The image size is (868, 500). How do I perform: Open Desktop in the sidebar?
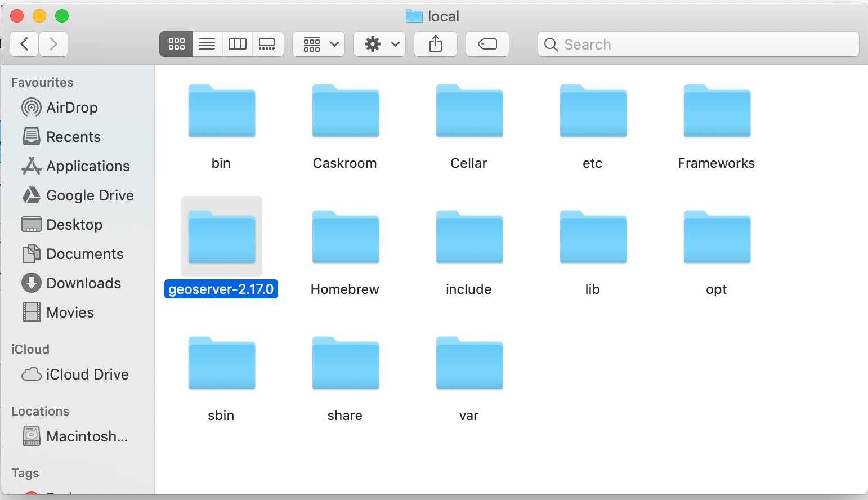[x=77, y=225]
